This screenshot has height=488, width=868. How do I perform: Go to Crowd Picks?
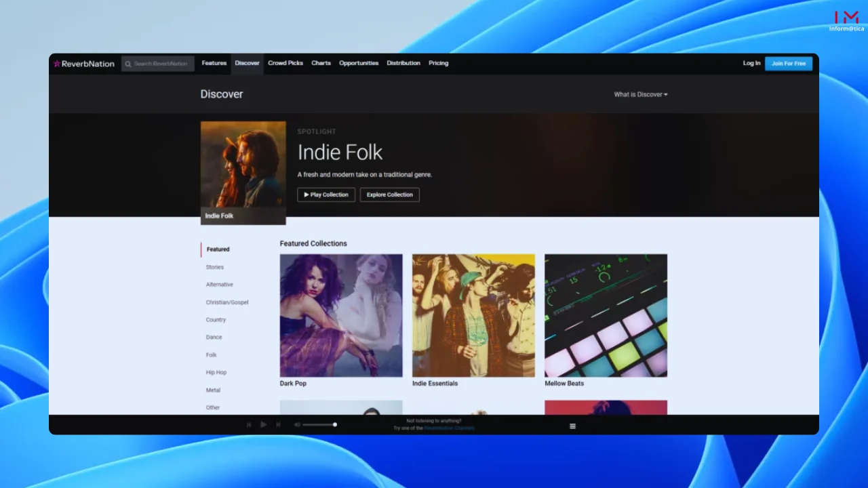[x=285, y=63]
